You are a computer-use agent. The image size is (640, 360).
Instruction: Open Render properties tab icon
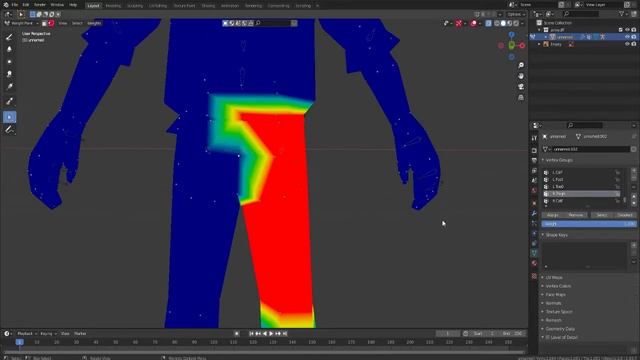click(x=534, y=150)
